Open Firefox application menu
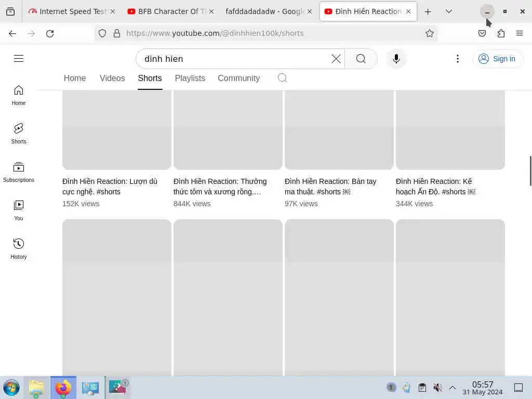The height and width of the screenshot is (399, 532). point(520,33)
